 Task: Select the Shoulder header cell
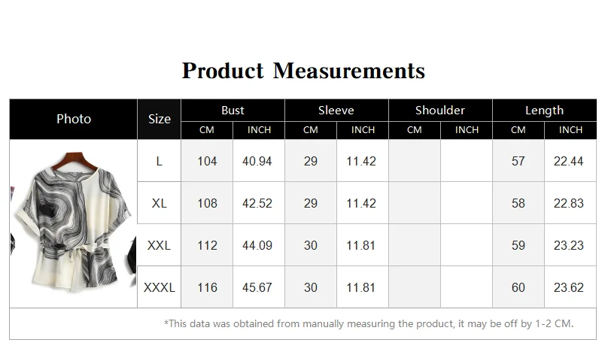coord(440,111)
